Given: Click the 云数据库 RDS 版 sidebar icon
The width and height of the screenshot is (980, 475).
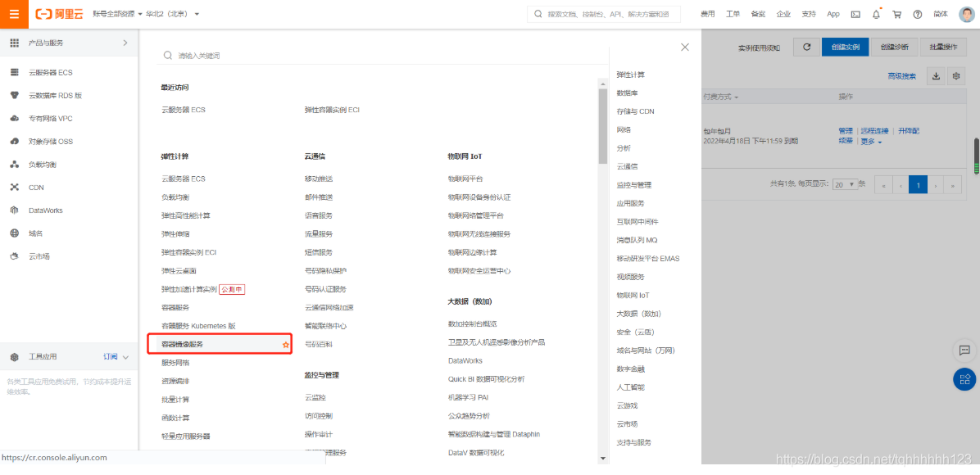Looking at the screenshot, I should point(15,96).
